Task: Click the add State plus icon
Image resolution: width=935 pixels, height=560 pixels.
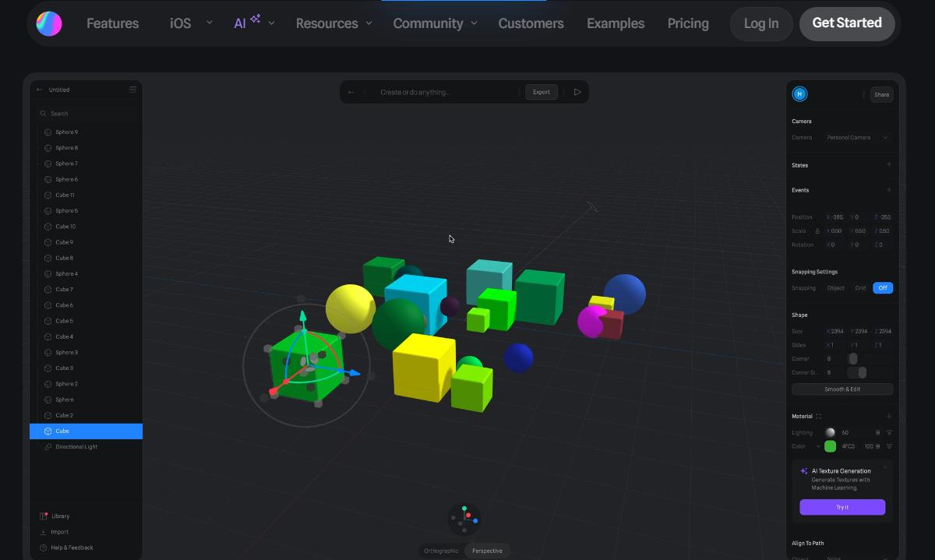Action: pos(889,165)
